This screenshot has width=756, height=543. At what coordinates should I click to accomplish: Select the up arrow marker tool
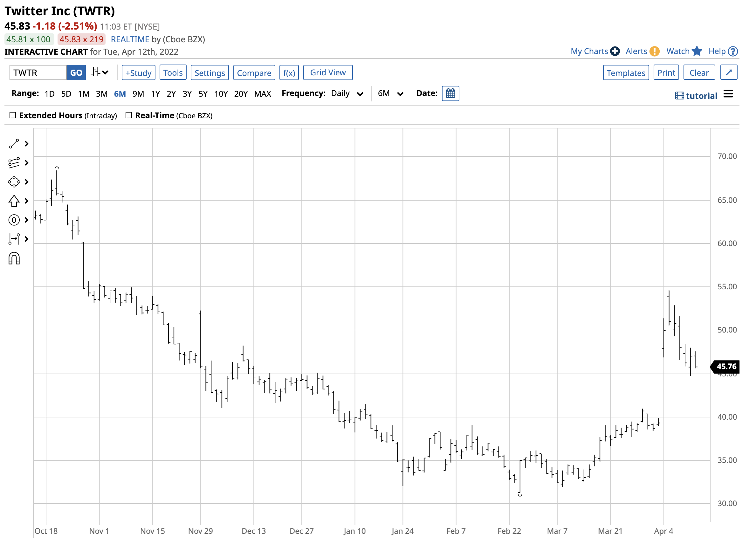coord(14,201)
